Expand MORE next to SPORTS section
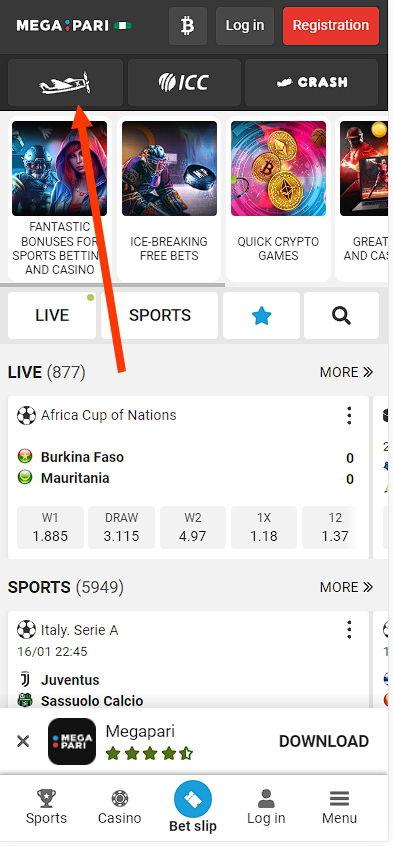Viewport: 393px width, 846px height. pos(346,587)
